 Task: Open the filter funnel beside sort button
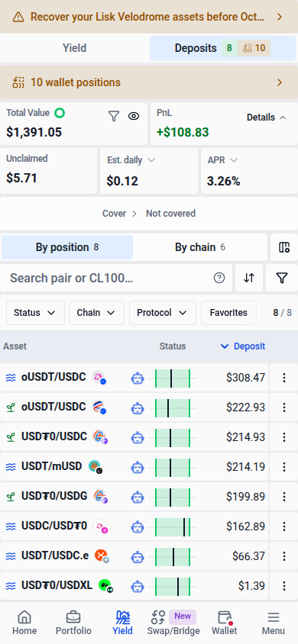pos(281,278)
